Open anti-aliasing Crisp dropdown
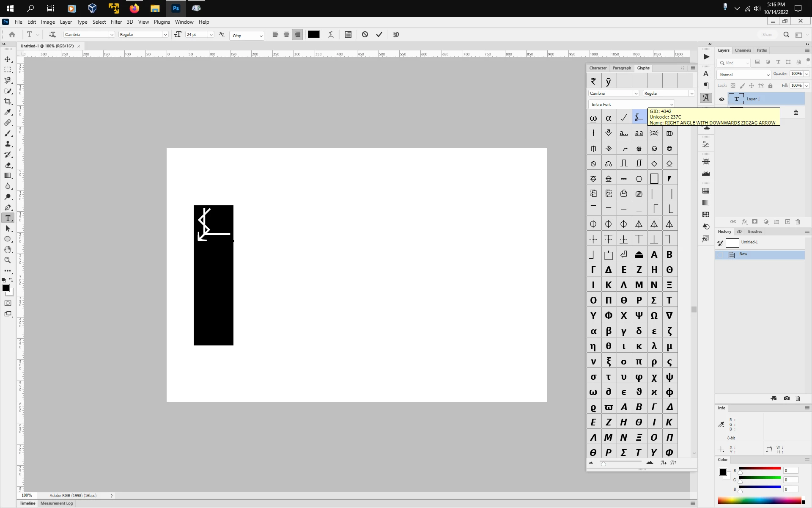This screenshot has width=812, height=508. tap(247, 36)
